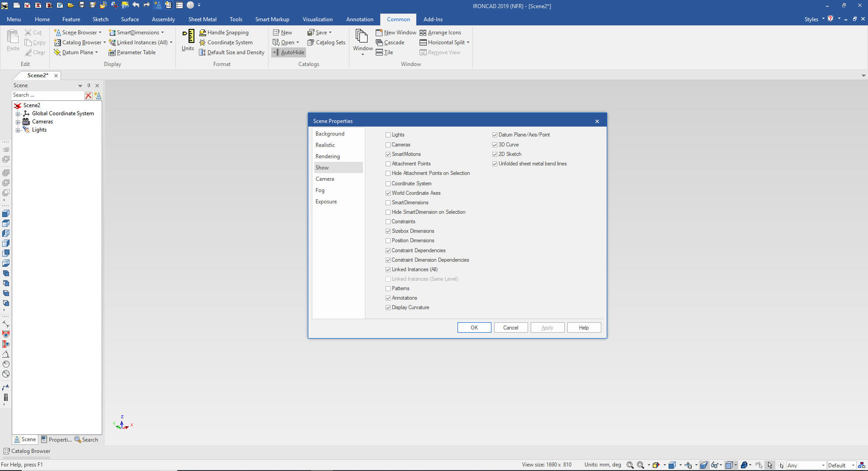Select Rendering in Scene Properties list
The width and height of the screenshot is (868, 471).
click(x=328, y=156)
